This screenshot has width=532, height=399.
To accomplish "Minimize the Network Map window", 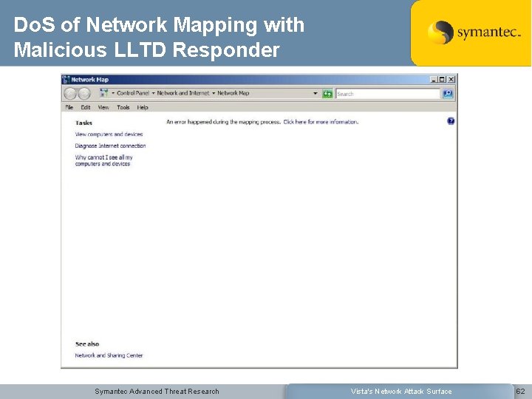I will (x=434, y=80).
